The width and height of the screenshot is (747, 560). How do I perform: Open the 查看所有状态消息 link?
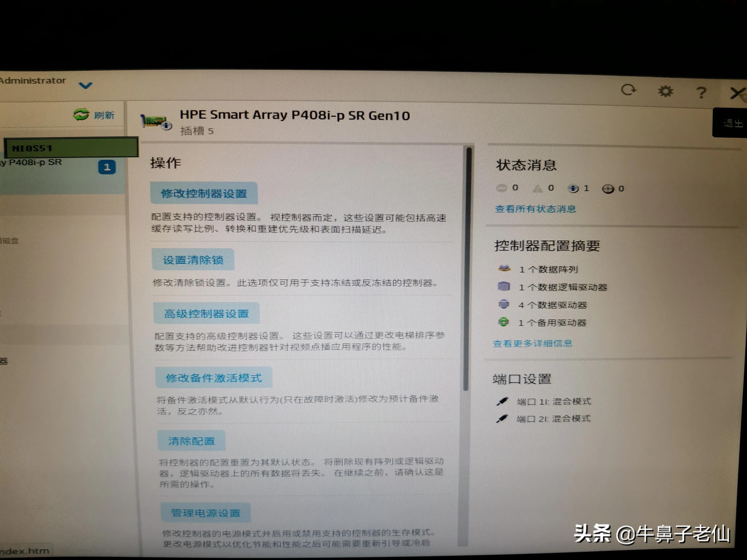tap(535, 209)
